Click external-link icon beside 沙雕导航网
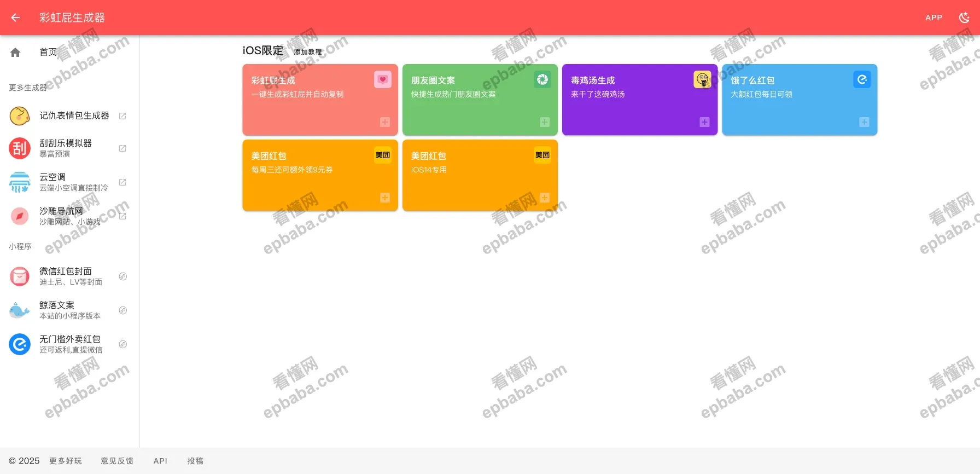Viewport: 980px width, 474px height. click(122, 216)
